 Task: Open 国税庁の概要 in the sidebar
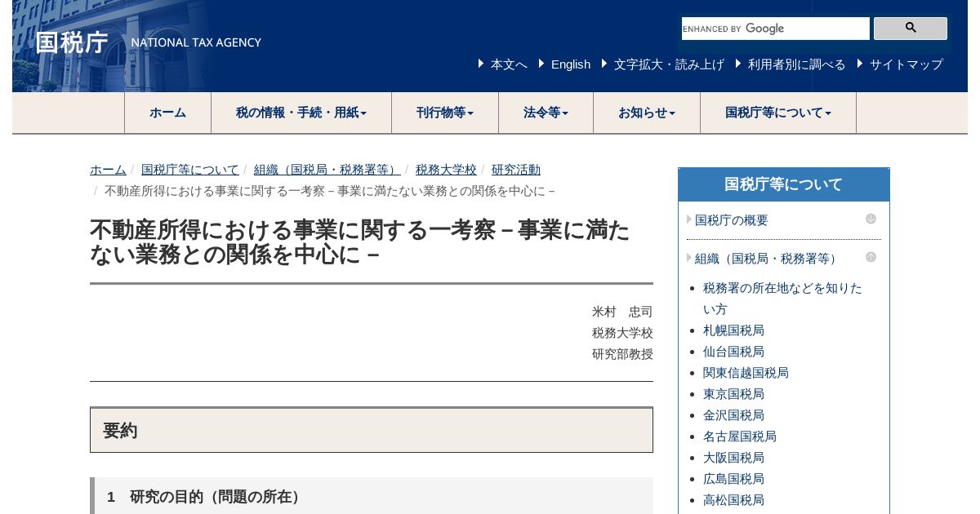pos(732,220)
